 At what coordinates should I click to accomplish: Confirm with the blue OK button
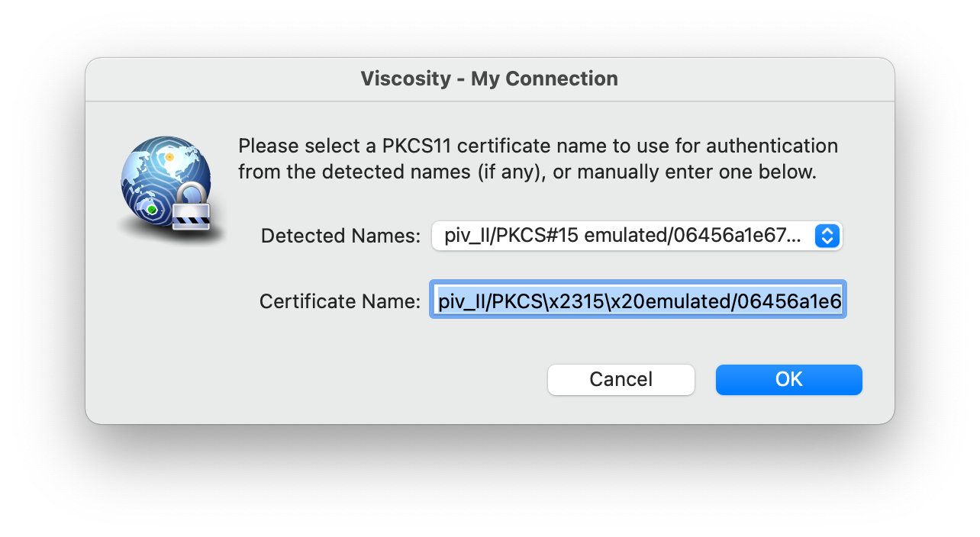coord(788,380)
